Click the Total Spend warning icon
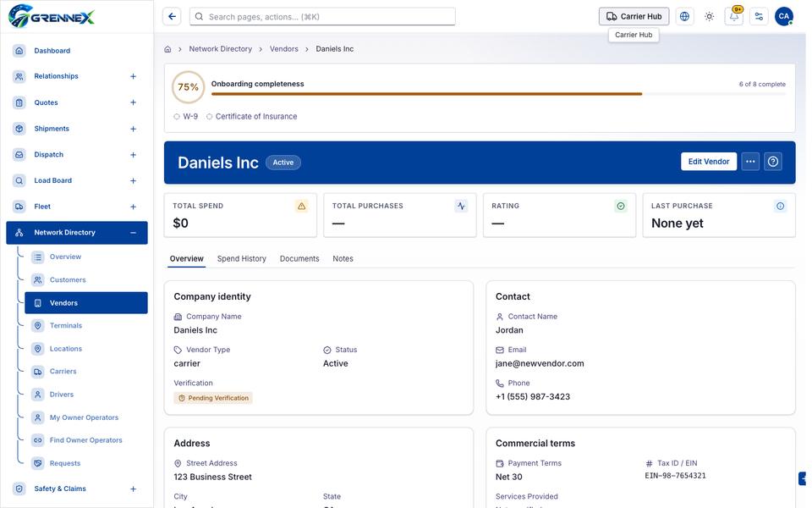Screen dimensions: 812x508 click(x=301, y=207)
